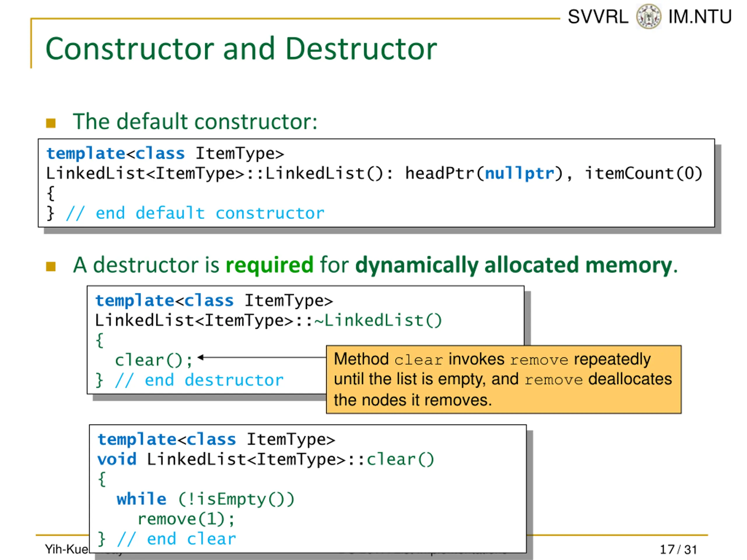Click the NTU university seal logo
Image resolution: width=747 pixels, height=560 pixels.
point(648,16)
